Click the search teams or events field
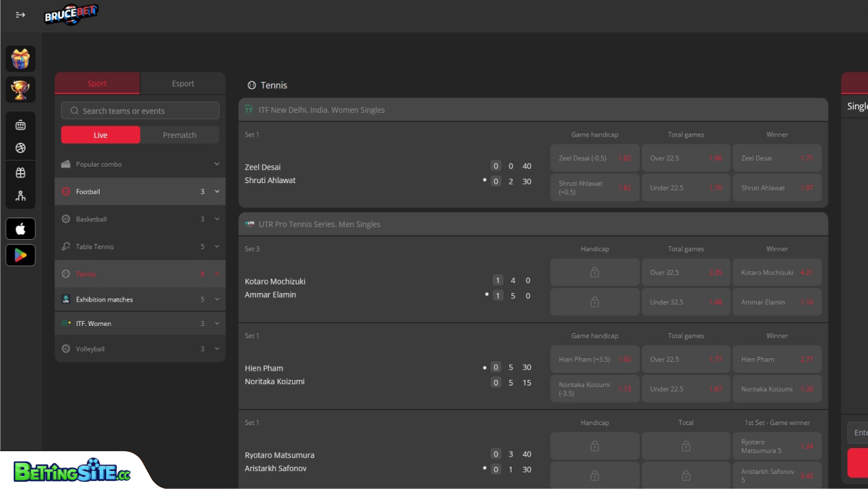Image resolution: width=868 pixels, height=489 pixels. (x=140, y=110)
